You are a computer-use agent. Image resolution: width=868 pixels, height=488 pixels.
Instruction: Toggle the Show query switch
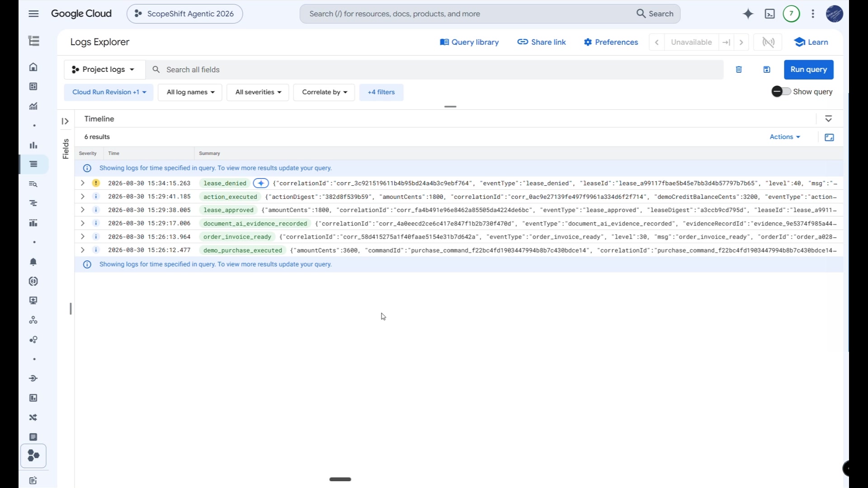tap(781, 92)
